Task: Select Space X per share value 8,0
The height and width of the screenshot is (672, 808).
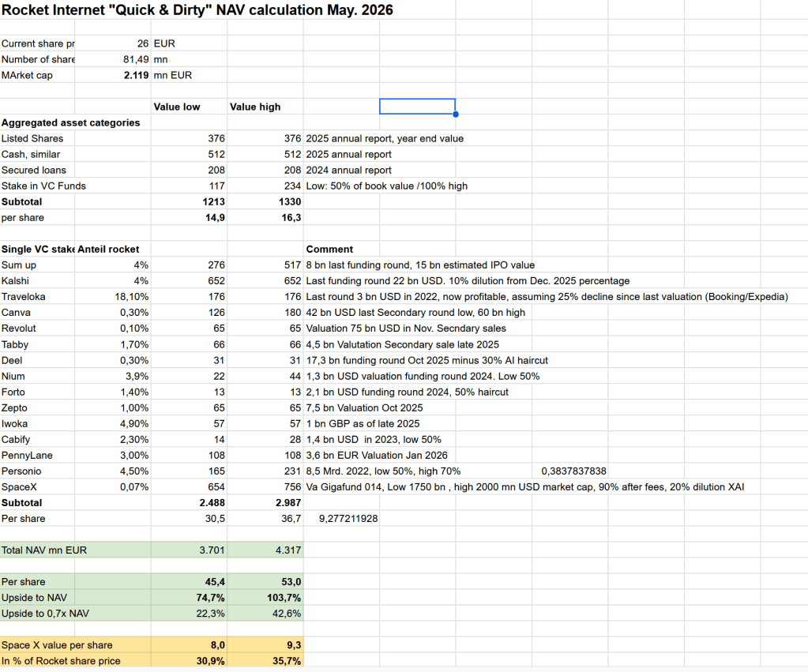Action: click(x=218, y=645)
